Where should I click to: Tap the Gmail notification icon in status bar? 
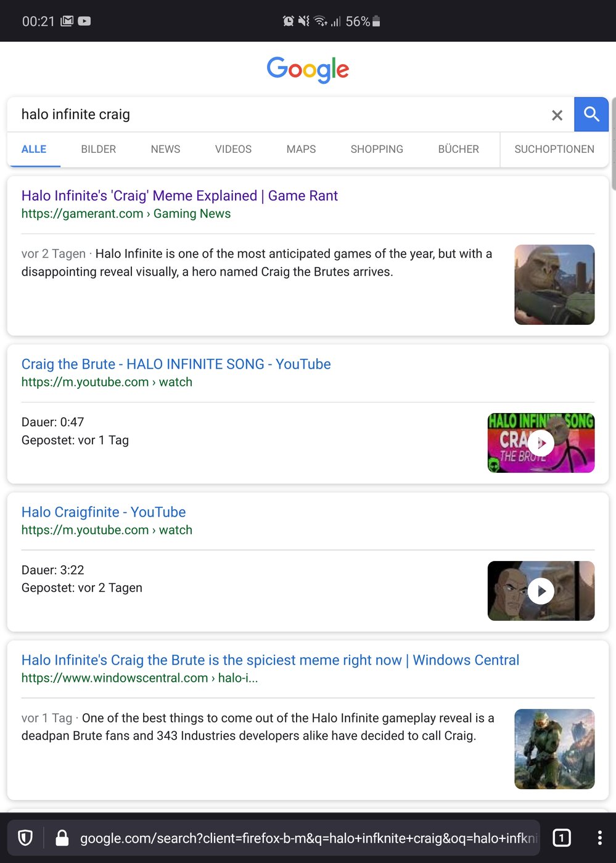click(67, 21)
